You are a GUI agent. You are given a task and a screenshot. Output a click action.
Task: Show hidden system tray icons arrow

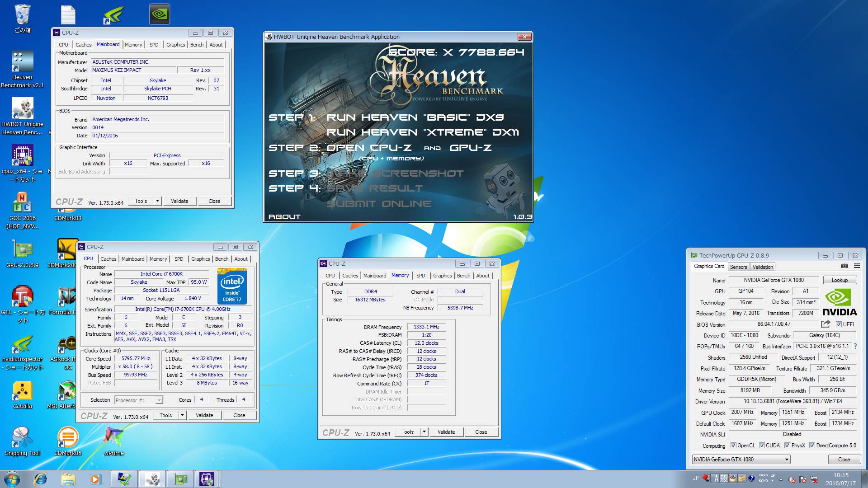781,479
